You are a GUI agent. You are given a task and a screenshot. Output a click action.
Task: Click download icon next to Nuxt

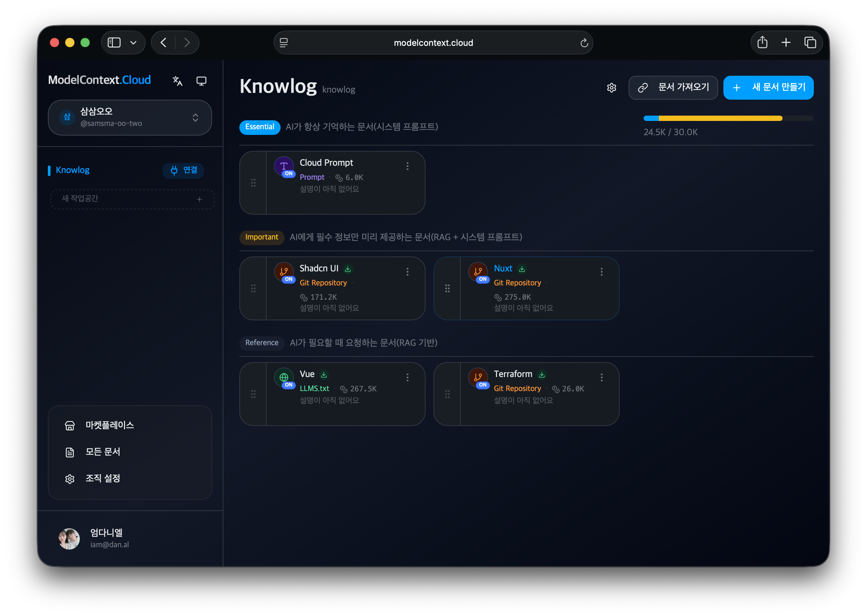pos(522,269)
